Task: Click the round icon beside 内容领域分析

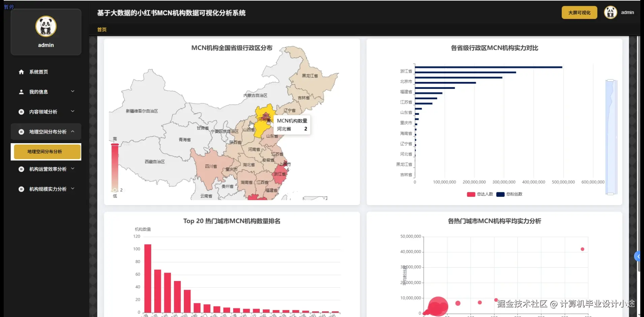Action: [21, 112]
